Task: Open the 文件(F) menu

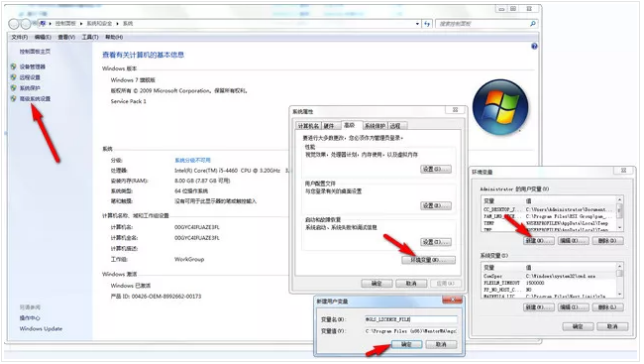Action: (19, 37)
